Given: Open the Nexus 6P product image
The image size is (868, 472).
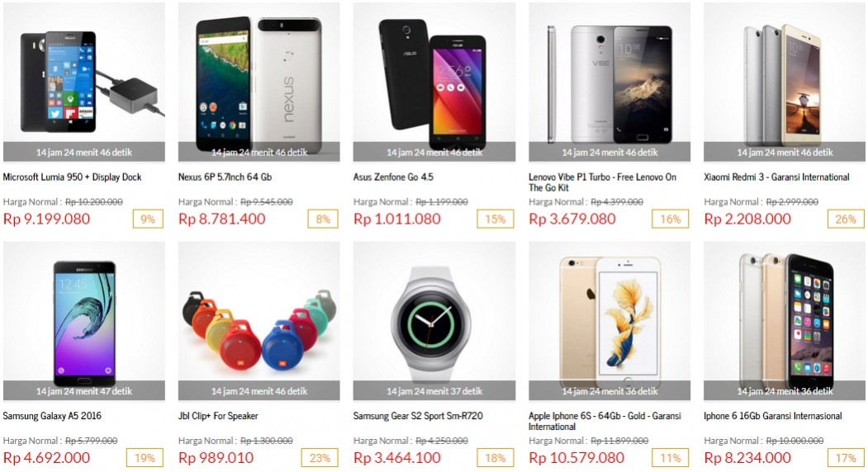Looking at the screenshot, I should (259, 82).
